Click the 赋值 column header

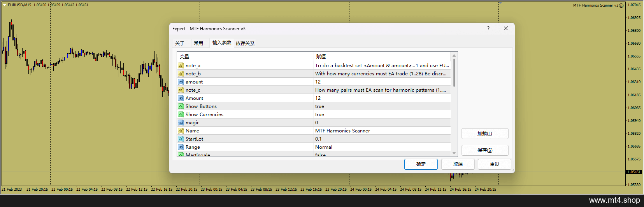(x=382, y=57)
